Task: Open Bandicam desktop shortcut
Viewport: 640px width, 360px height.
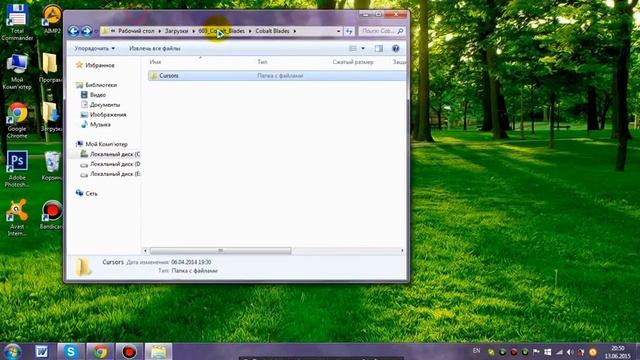Action: click(52, 215)
